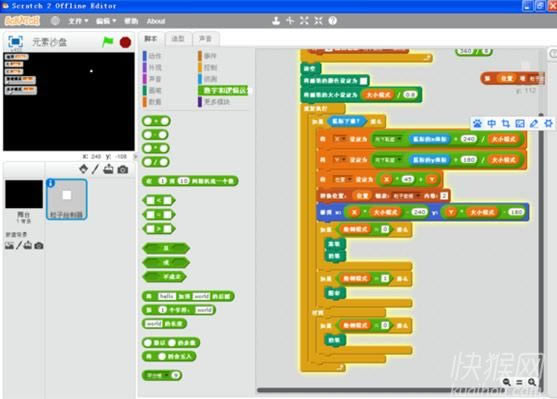This screenshot has height=399, width=557.
Task: Open sprite info with the i button
Action: pos(50,183)
